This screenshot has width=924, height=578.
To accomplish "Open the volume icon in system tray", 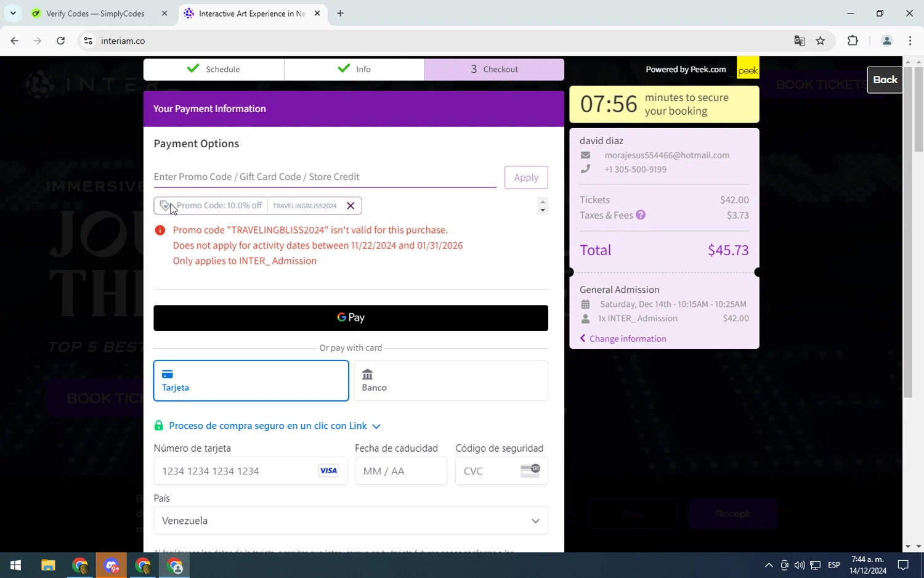I will (x=800, y=565).
